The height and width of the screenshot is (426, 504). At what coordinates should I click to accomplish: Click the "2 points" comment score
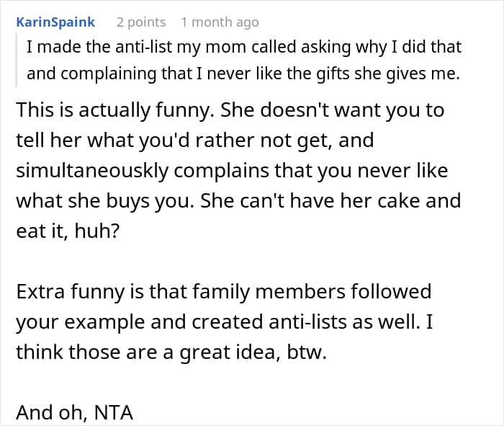[141, 22]
